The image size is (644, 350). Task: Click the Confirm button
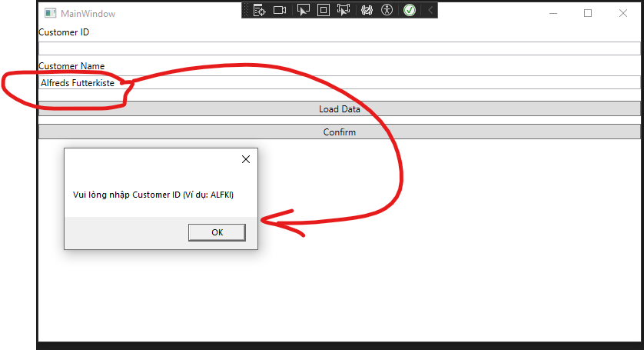(x=339, y=132)
